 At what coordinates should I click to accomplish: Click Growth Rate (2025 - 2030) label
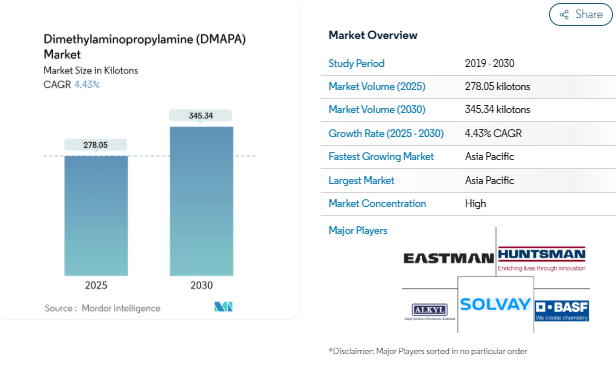pyautogui.click(x=386, y=133)
